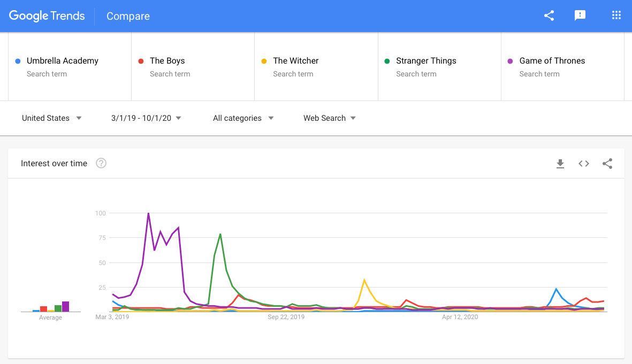Open the All categories dropdown

coord(243,118)
